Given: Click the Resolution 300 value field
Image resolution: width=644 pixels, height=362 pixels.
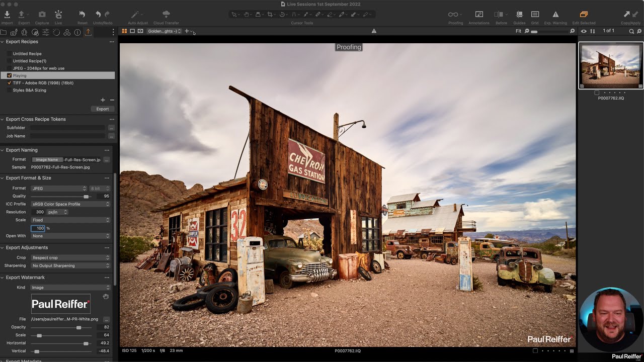Looking at the screenshot, I should click(x=40, y=212).
